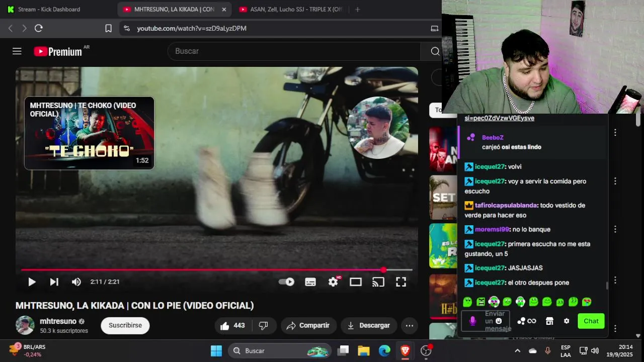
Task: Click the tafirolcapsulablanda username
Action: click(506, 205)
